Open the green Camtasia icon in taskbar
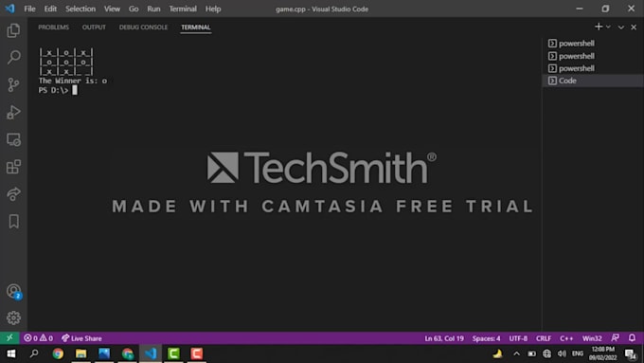Screen dimensions: 644x363 [x=173, y=354]
